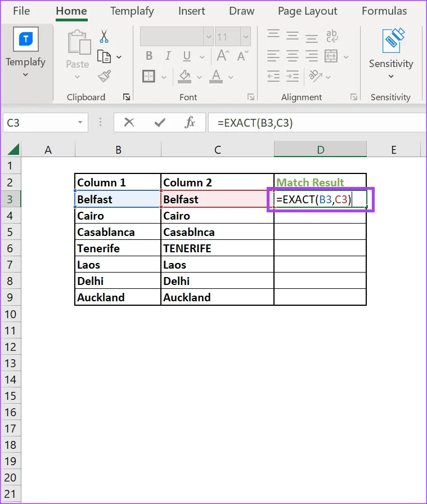Click the Sensitivity label icon
The width and height of the screenshot is (427, 504).
pyautogui.click(x=393, y=41)
